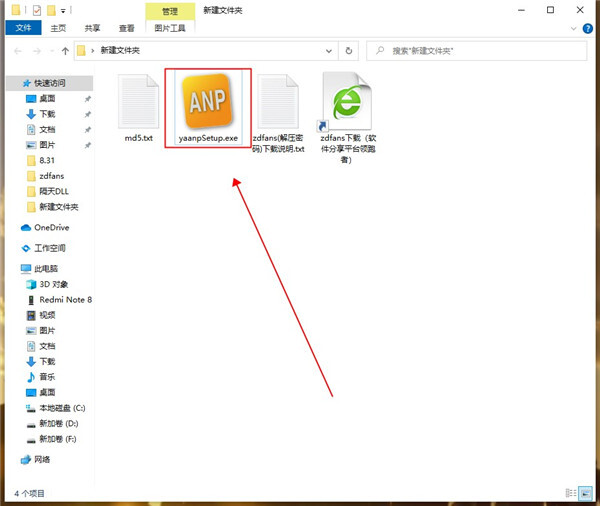Open OneDrive in the navigation pane

click(x=51, y=227)
